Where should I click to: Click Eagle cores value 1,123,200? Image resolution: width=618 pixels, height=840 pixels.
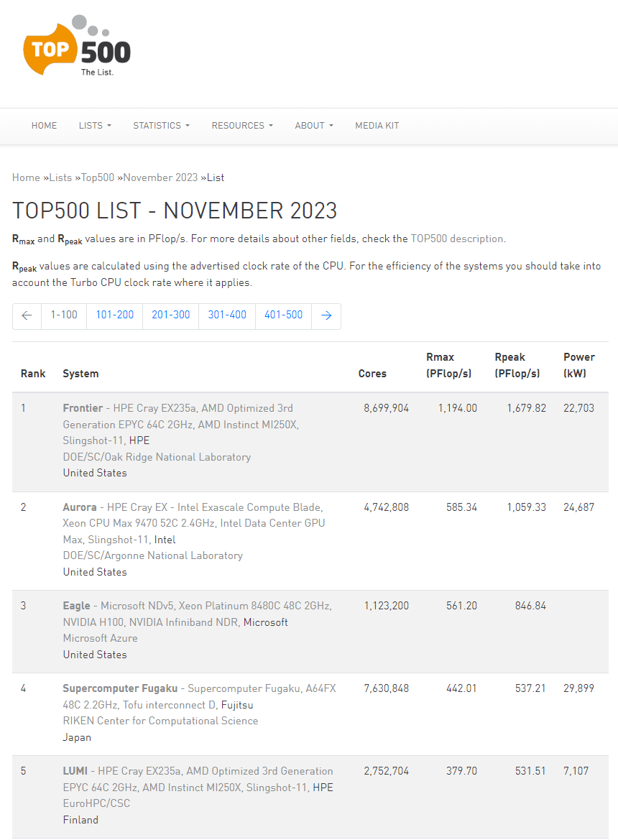[x=386, y=606]
